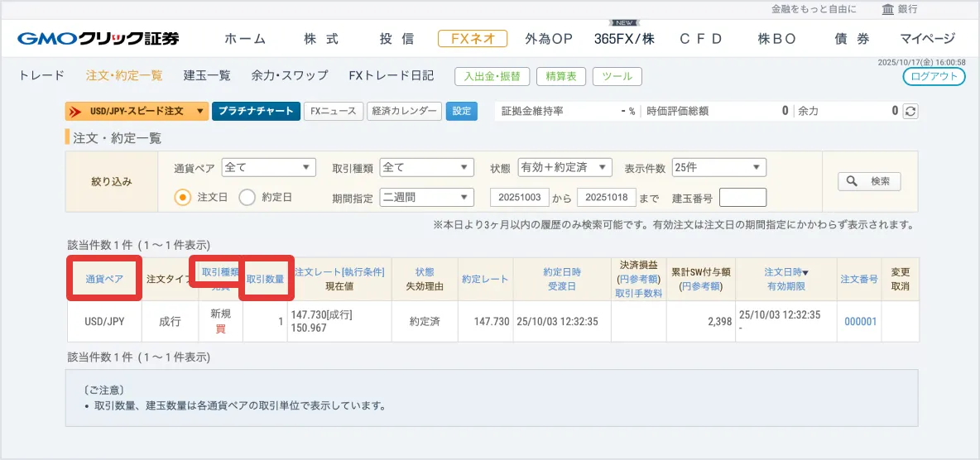
Task: Click order number 000001 link
Action: [860, 322]
